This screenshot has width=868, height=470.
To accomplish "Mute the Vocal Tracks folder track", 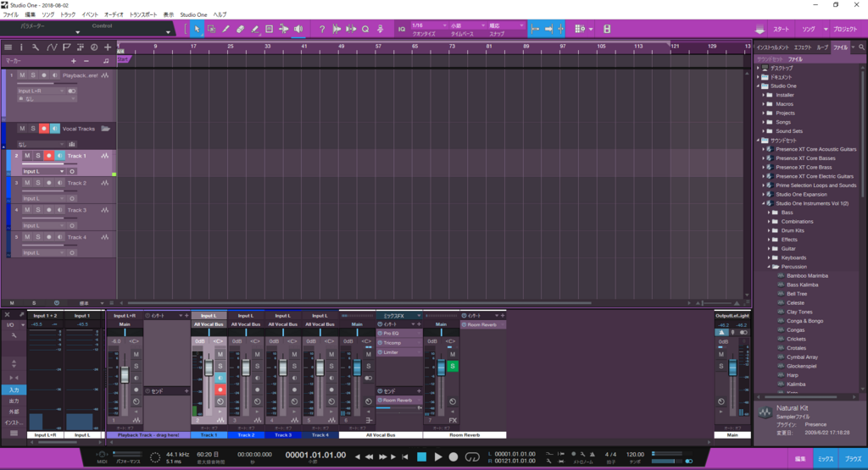I will tap(22, 129).
